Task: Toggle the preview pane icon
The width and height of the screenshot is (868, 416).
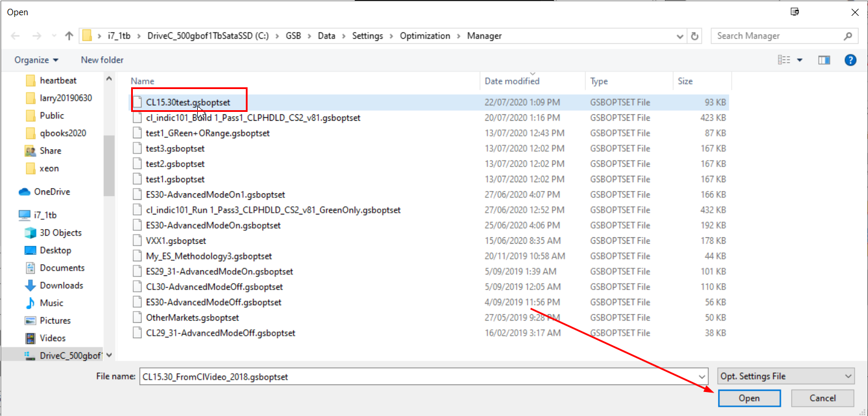Action: click(824, 60)
